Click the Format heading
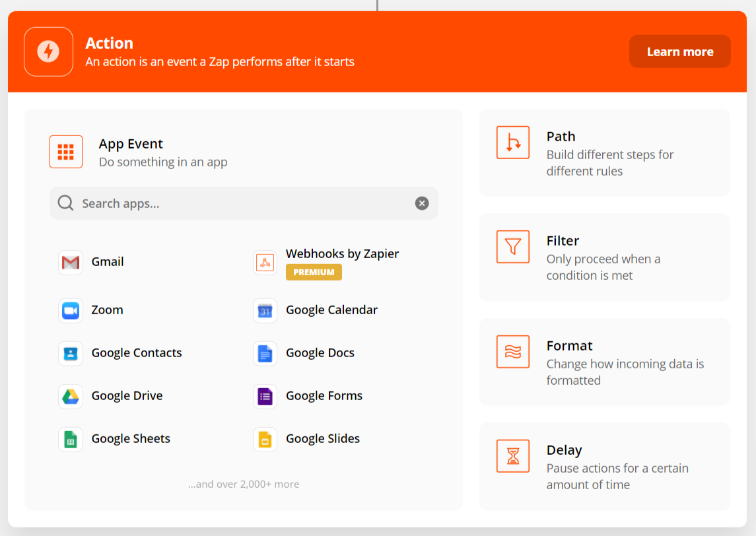This screenshot has height=536, width=756. point(569,346)
